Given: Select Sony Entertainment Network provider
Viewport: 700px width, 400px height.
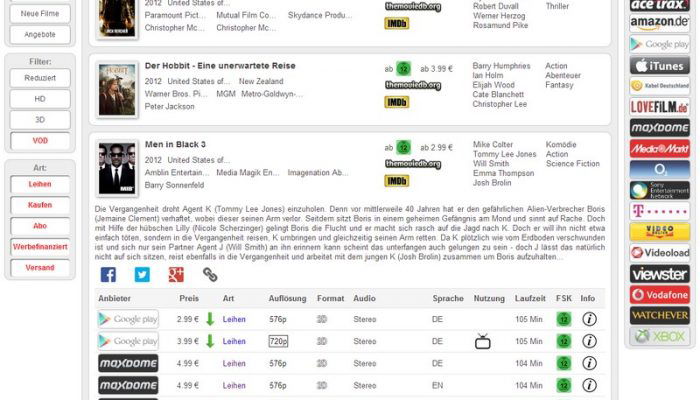Looking at the screenshot, I should (660, 190).
